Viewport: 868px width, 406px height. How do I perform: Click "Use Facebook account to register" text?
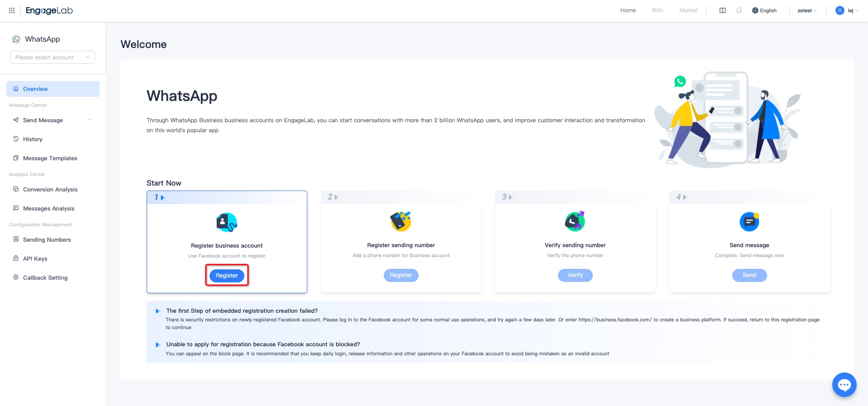pyautogui.click(x=227, y=256)
